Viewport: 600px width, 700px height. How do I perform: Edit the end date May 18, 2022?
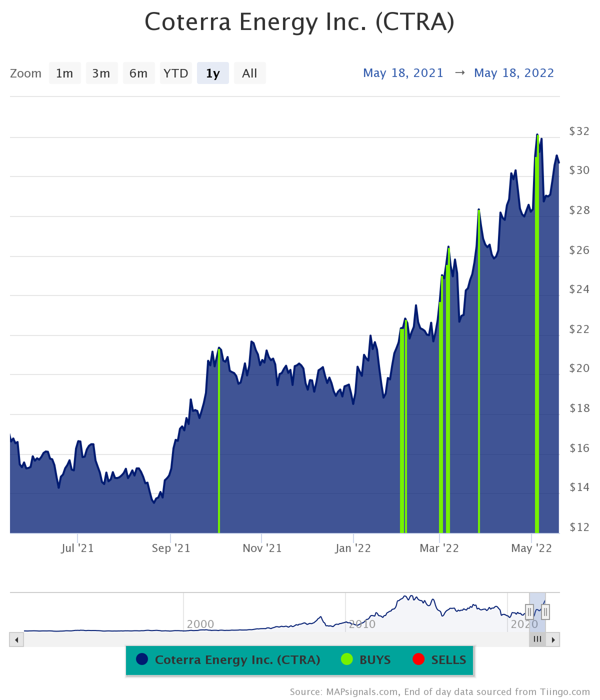click(514, 73)
